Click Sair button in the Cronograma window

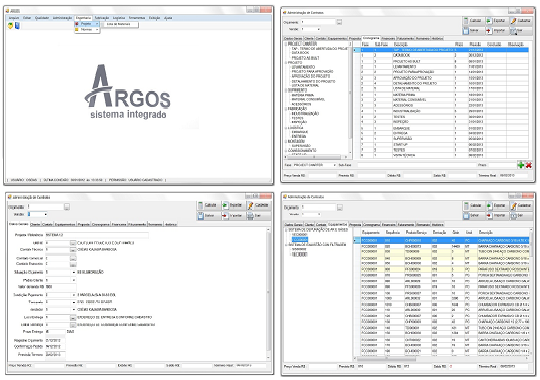pos(521,31)
